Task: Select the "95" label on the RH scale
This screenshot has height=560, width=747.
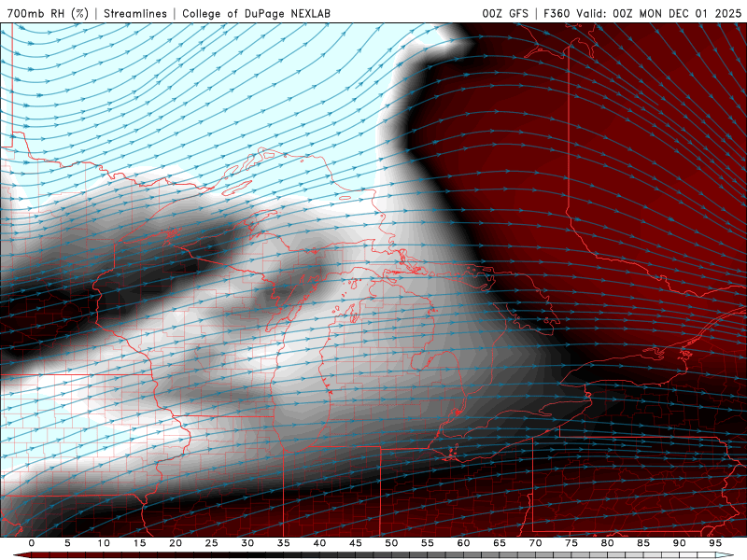Action: [x=715, y=543]
